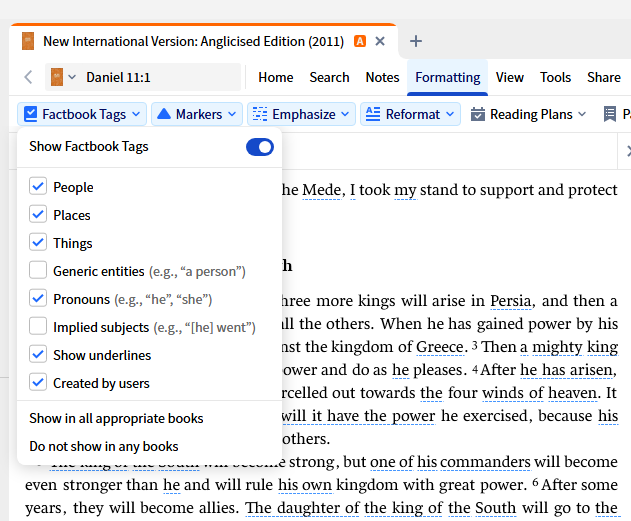This screenshot has height=521, width=631.
Task: Click the Factbook Tags checkmark icon
Action: click(31, 114)
